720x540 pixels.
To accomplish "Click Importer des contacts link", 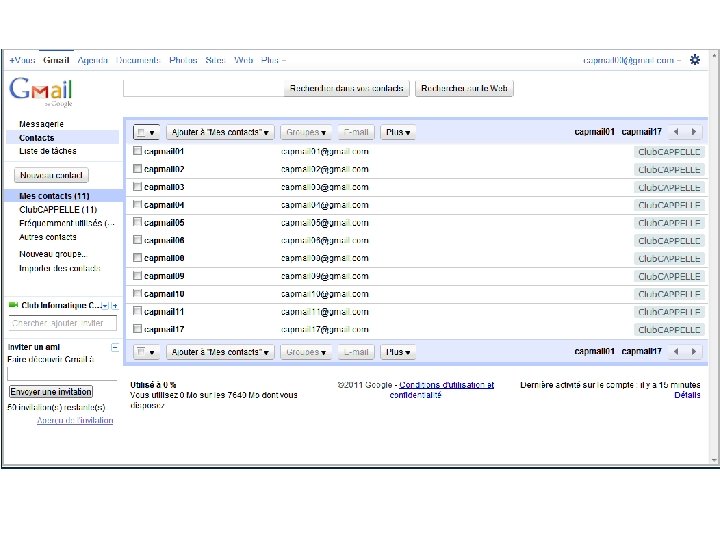I will point(60,268).
